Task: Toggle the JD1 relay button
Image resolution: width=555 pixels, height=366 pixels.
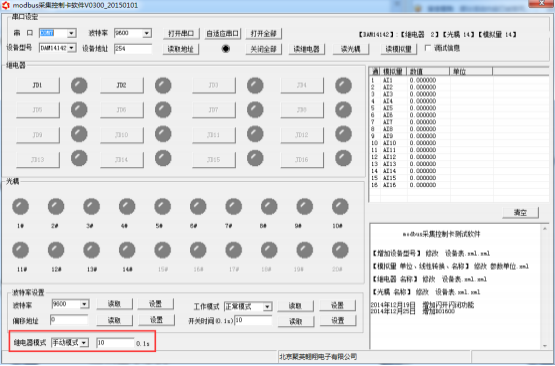Action: (x=38, y=85)
